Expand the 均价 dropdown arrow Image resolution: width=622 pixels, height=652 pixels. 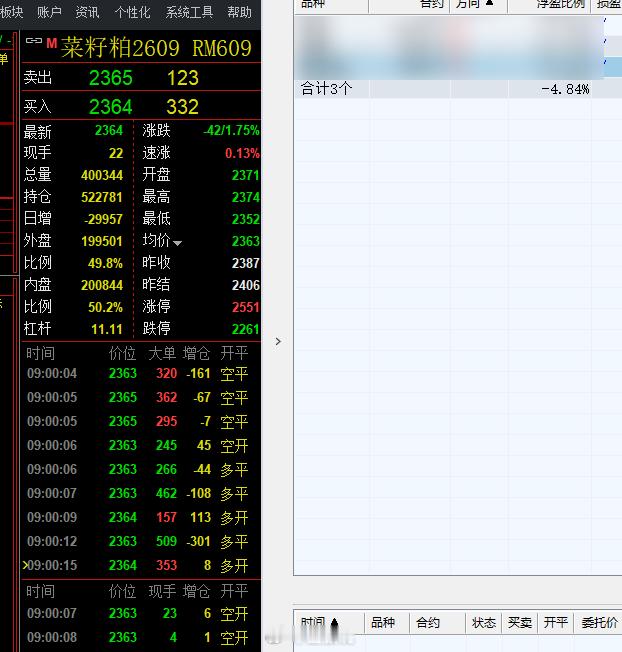178,243
